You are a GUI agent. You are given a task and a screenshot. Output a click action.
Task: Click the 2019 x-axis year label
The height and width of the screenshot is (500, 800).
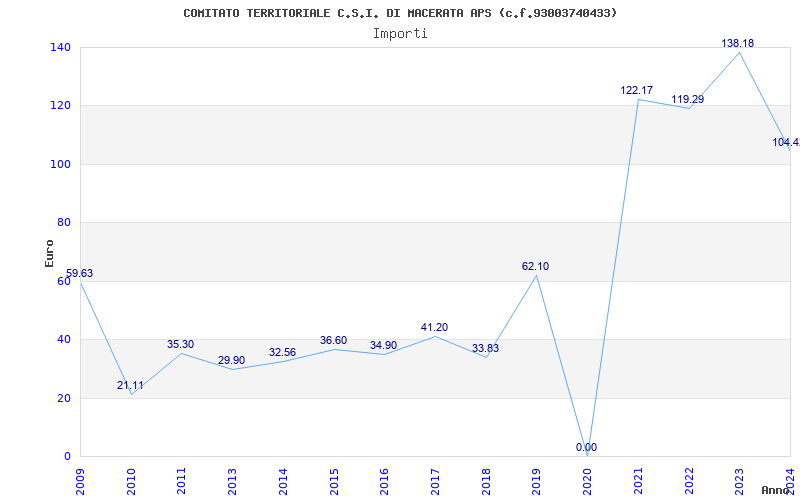click(536, 481)
